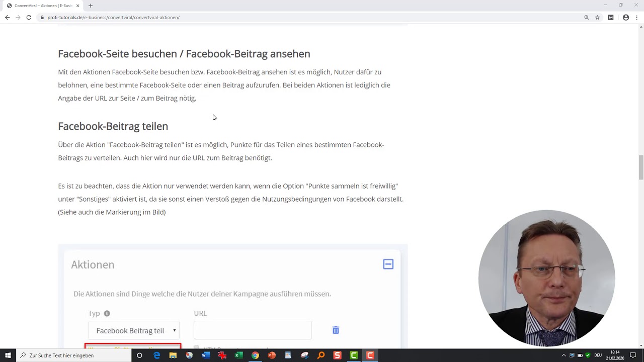Click heading Facebook-Beitrag teilen

113,126
